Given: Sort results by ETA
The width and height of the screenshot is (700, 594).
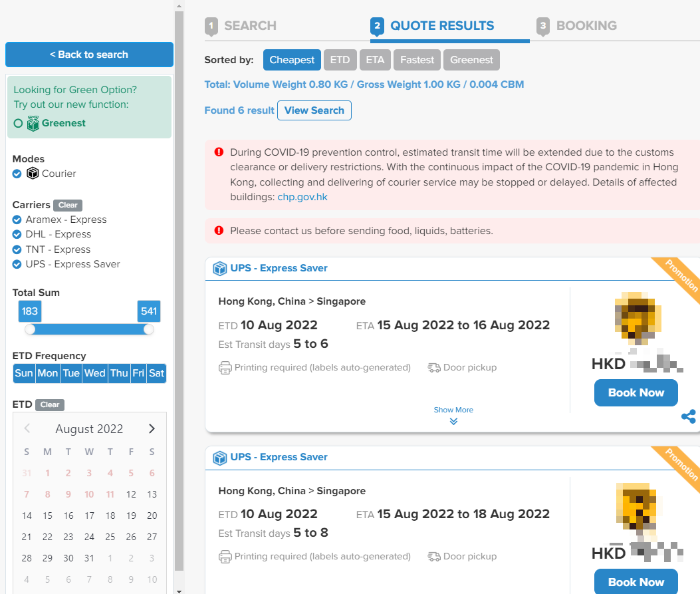Looking at the screenshot, I should 375,60.
